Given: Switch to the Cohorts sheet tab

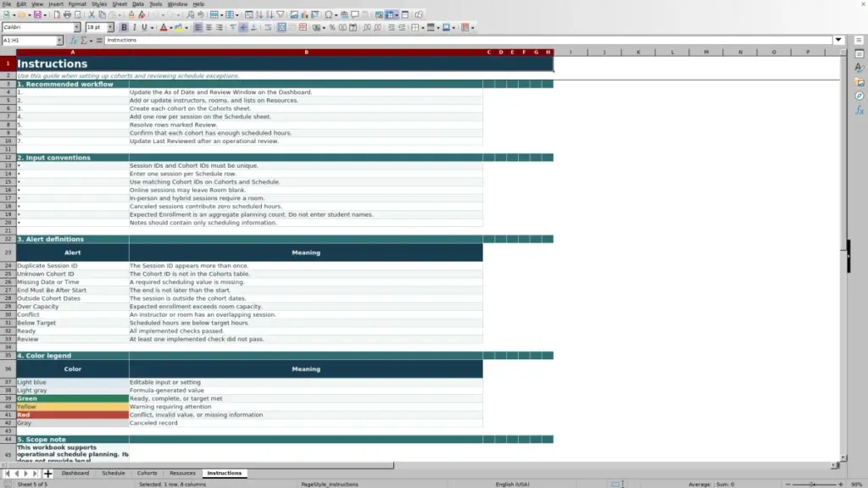Looking at the screenshot, I should [x=147, y=473].
